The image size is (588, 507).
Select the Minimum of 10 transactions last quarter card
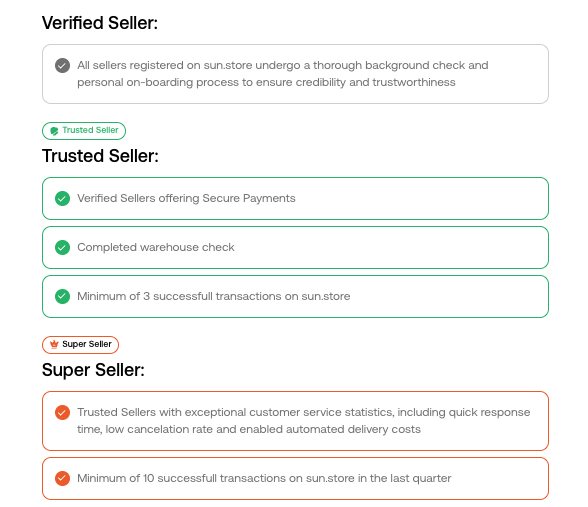(x=296, y=478)
